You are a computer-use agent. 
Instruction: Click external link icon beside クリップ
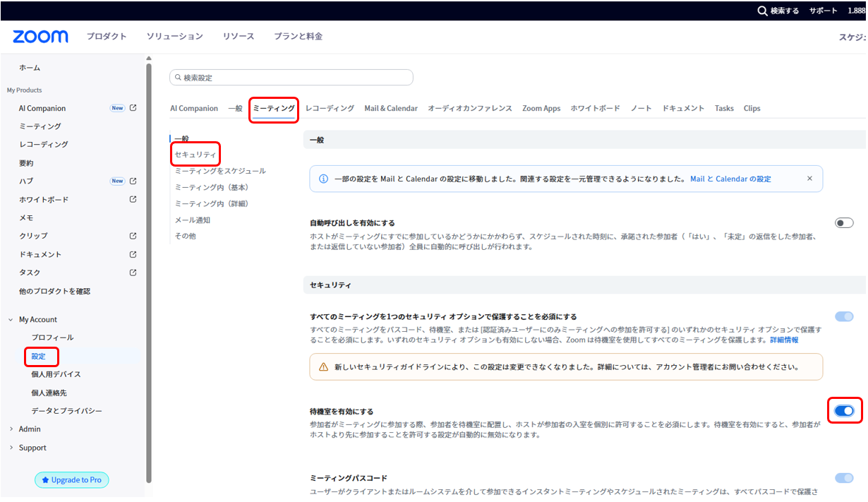click(x=133, y=236)
